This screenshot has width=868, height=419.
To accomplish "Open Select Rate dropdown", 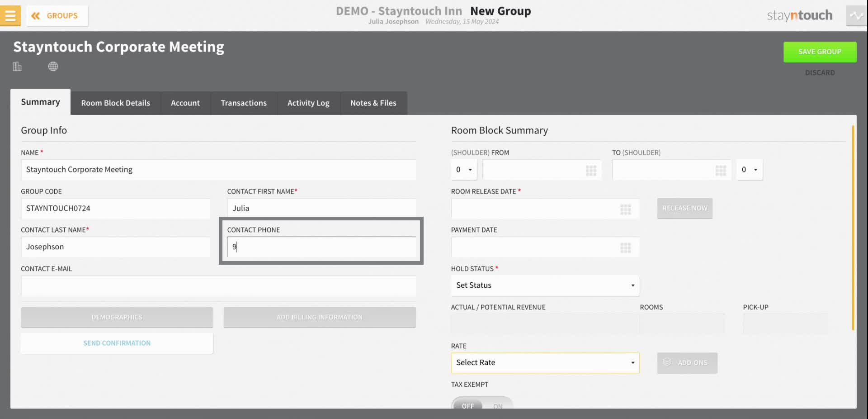I will pos(545,363).
